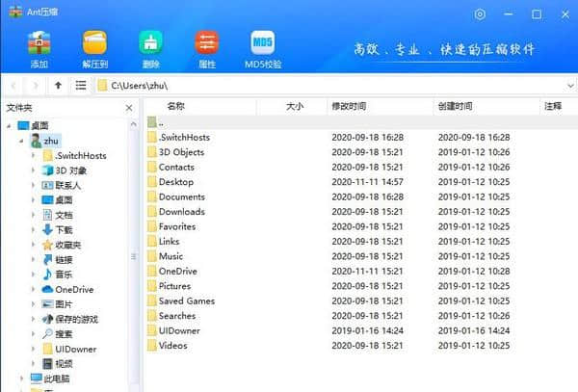578x392 pixels.
Task: Open the 属性 (Properties) tool
Action: (207, 50)
